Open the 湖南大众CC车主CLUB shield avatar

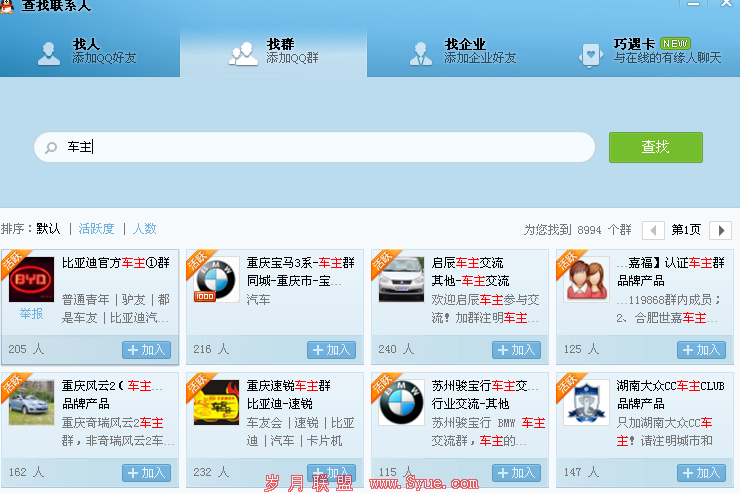[x=586, y=402]
